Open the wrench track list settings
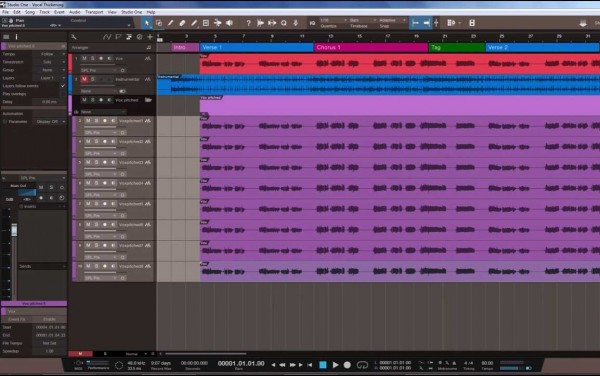 (x=73, y=37)
